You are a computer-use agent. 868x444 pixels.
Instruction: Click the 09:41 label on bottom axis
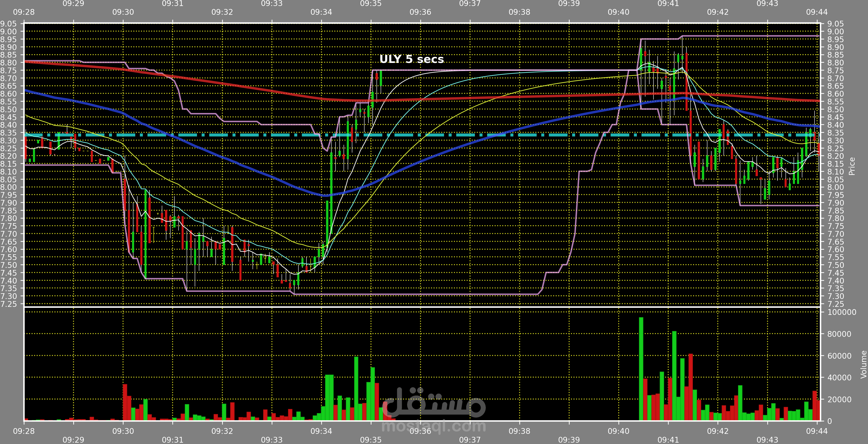[668, 440]
